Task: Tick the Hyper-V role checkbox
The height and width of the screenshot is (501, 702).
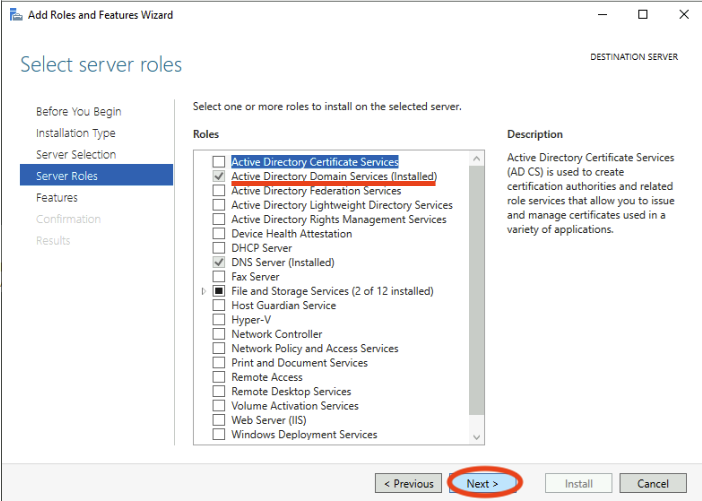Action: 218,319
